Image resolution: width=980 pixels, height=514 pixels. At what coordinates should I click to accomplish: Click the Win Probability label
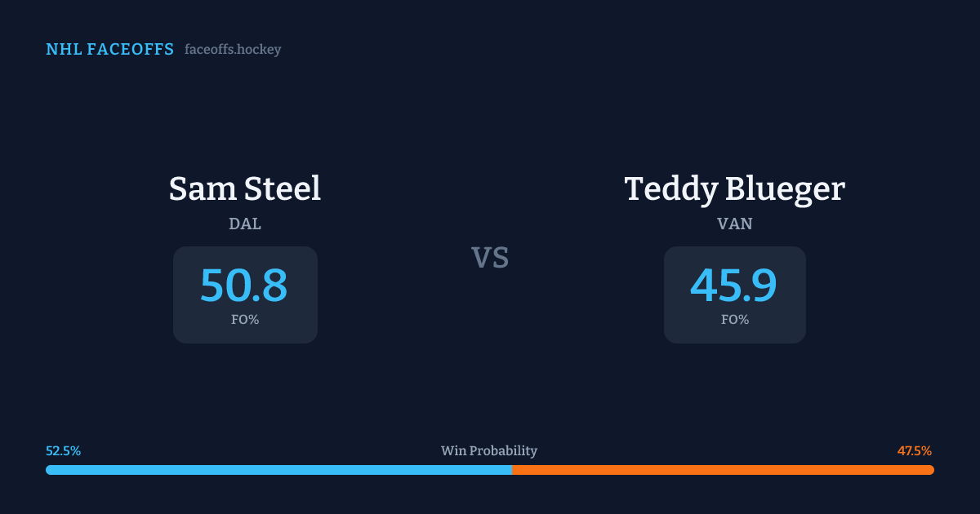click(489, 451)
